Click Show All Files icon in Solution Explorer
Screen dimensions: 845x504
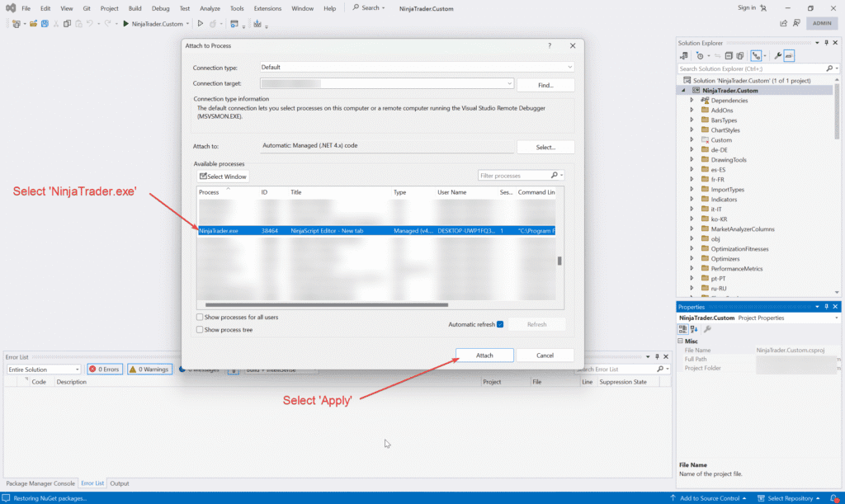740,56
